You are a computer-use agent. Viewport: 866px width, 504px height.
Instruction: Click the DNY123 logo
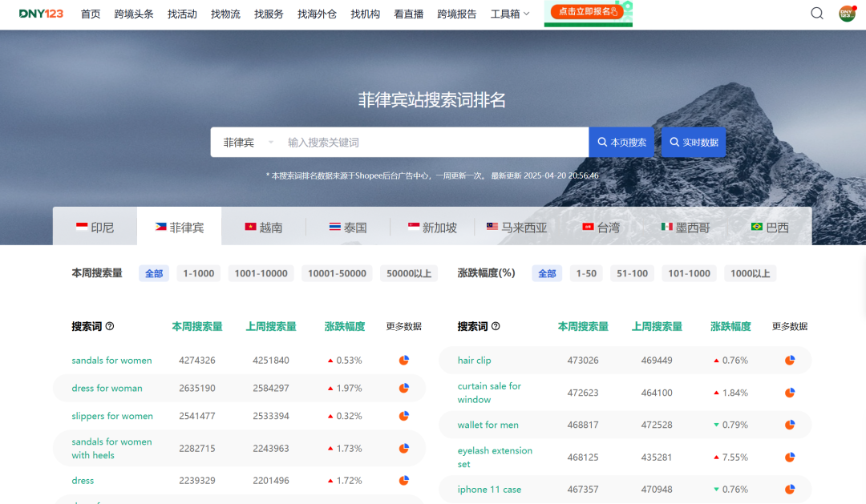click(x=42, y=13)
